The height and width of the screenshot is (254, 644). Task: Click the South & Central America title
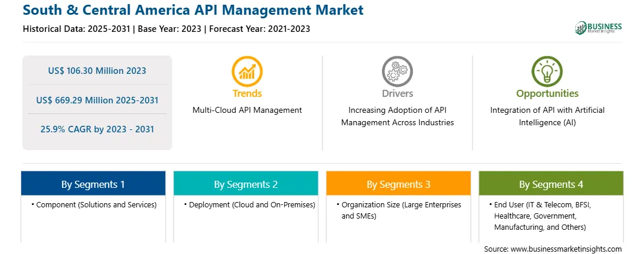point(193,10)
